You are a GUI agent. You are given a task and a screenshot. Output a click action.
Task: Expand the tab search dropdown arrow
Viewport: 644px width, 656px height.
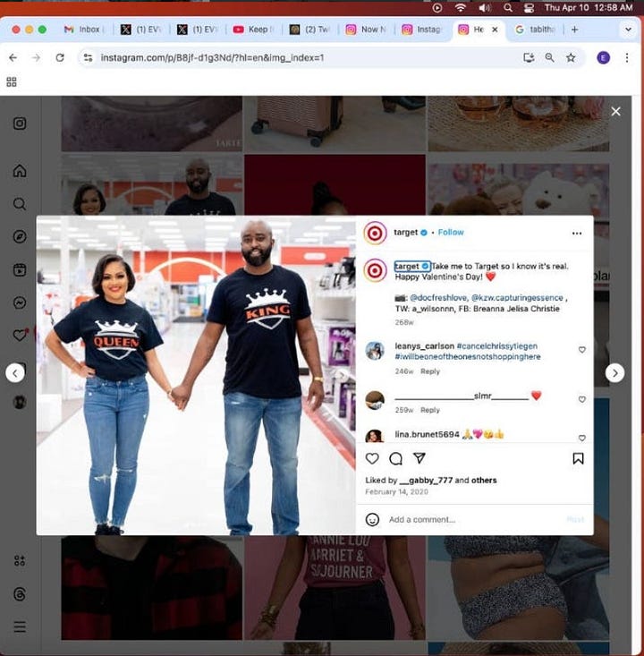[x=628, y=30]
